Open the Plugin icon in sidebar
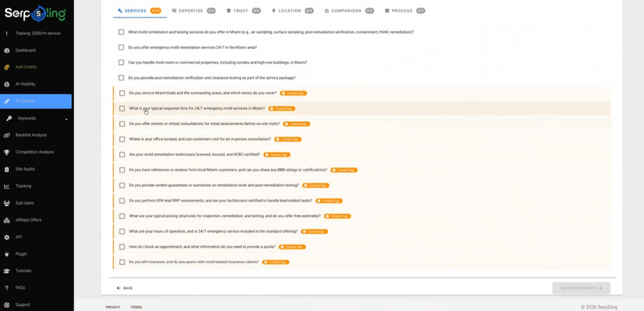This screenshot has height=311, width=644. pos(6,254)
